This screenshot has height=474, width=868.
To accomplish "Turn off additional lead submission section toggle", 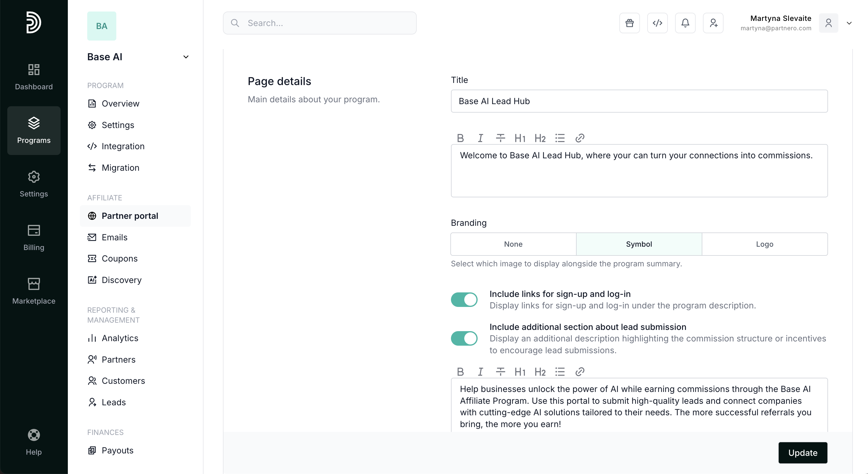I will tap(464, 338).
